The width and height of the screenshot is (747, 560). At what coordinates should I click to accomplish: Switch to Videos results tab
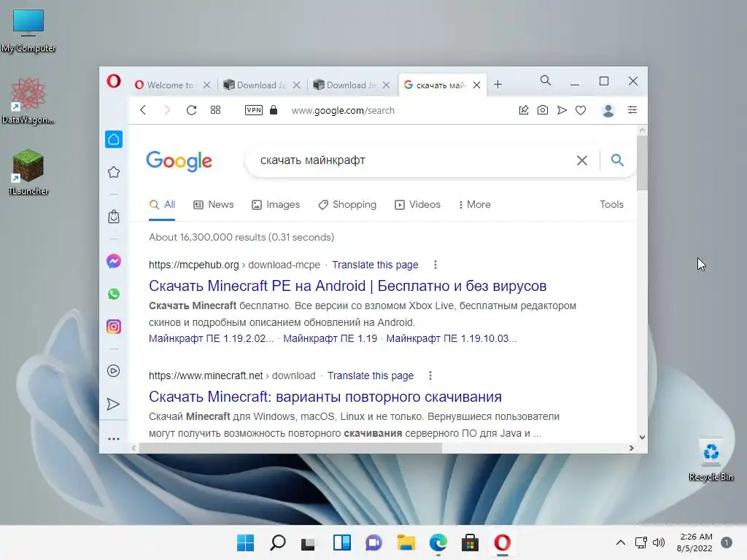(x=417, y=205)
